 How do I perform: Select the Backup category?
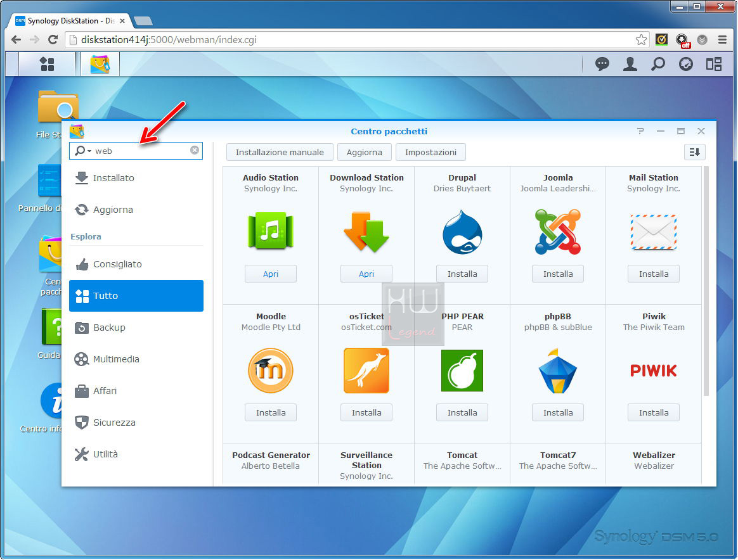(136, 328)
